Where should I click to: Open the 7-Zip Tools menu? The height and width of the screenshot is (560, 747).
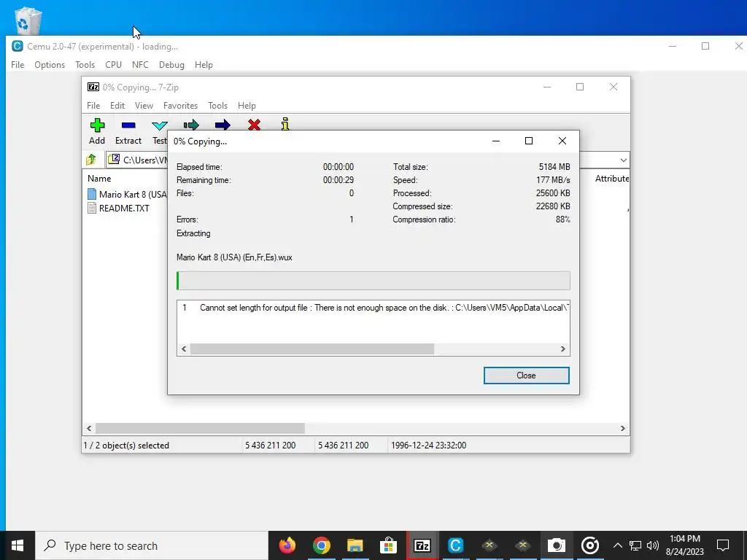point(217,106)
